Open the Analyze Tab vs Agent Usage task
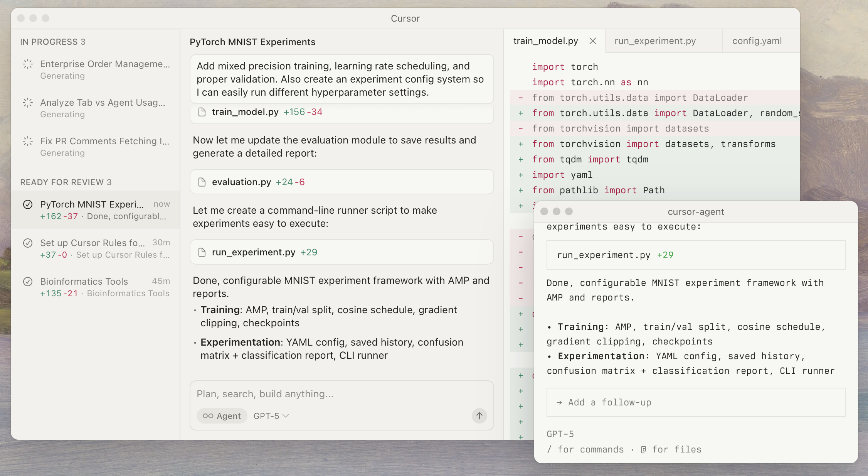Screen dimensions: 868x476 (96, 108)
